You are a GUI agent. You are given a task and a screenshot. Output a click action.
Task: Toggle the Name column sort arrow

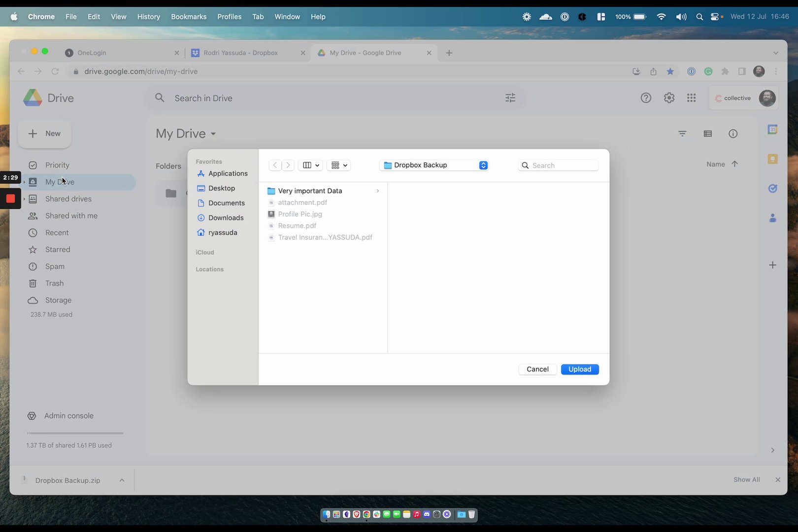[x=734, y=164]
